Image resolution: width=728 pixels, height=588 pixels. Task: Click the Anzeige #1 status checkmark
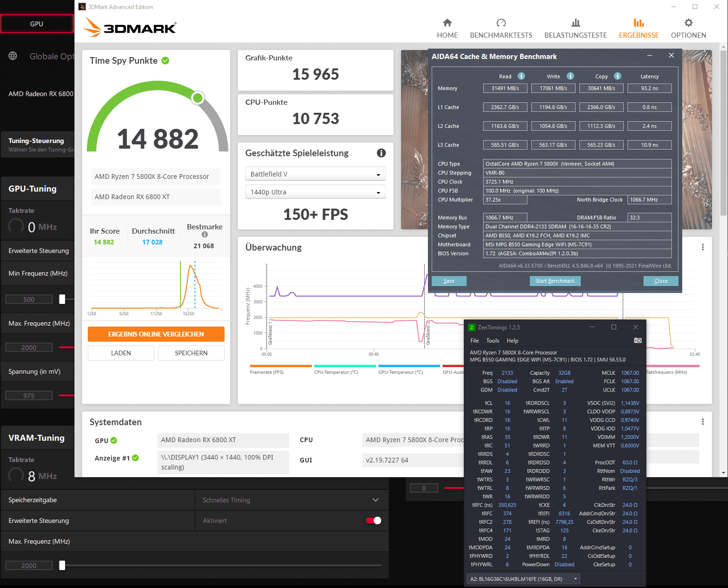(135, 458)
